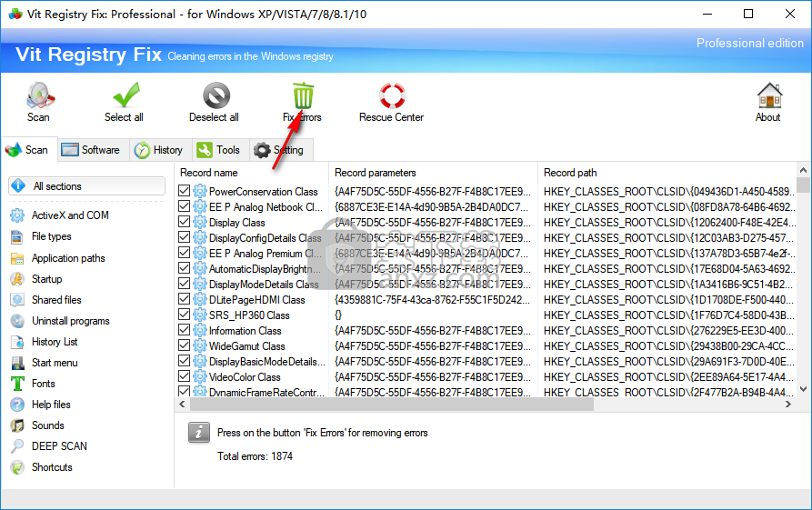Select the Shortcuts section
Viewport: 812px width, 510px height.
52,467
